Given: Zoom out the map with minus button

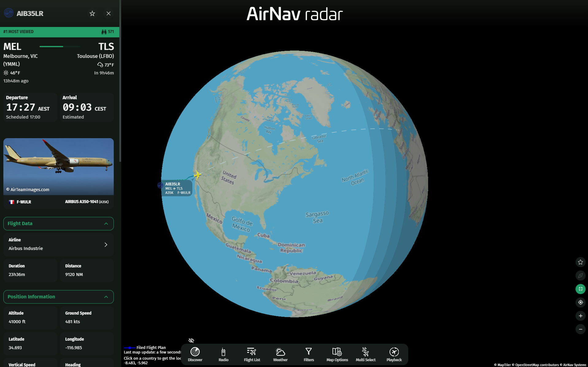Looking at the screenshot, I should (580, 329).
